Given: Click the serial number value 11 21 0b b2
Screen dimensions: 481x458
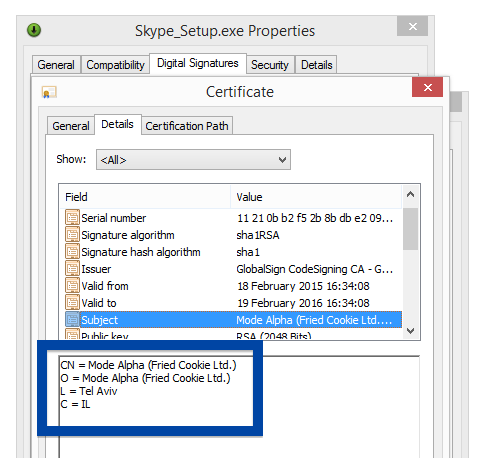Looking at the screenshot, I should point(315,218).
